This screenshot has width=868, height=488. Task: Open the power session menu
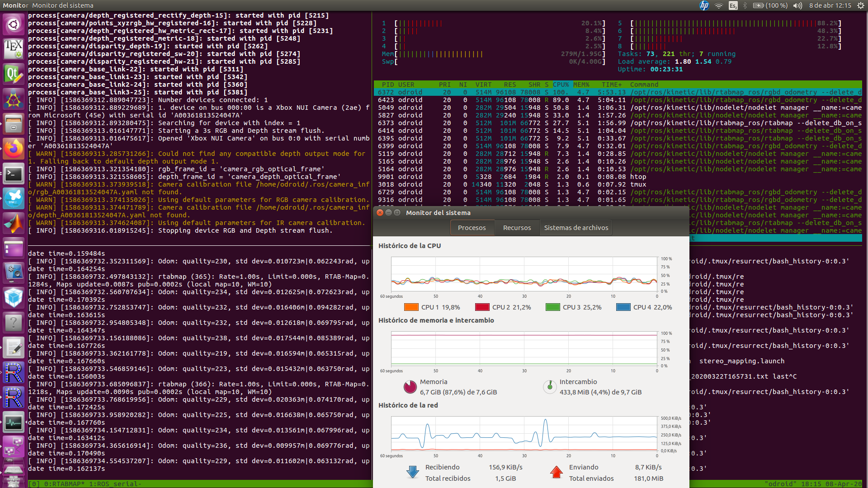tap(860, 5)
